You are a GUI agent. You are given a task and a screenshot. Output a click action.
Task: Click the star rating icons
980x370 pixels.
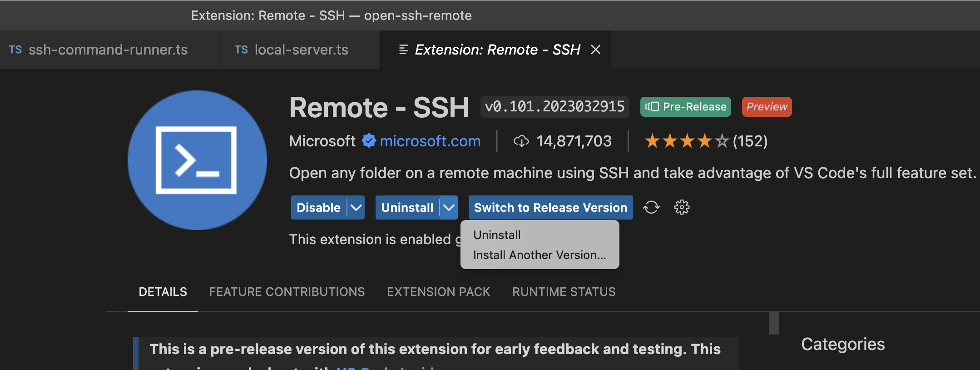pyautogui.click(x=686, y=141)
